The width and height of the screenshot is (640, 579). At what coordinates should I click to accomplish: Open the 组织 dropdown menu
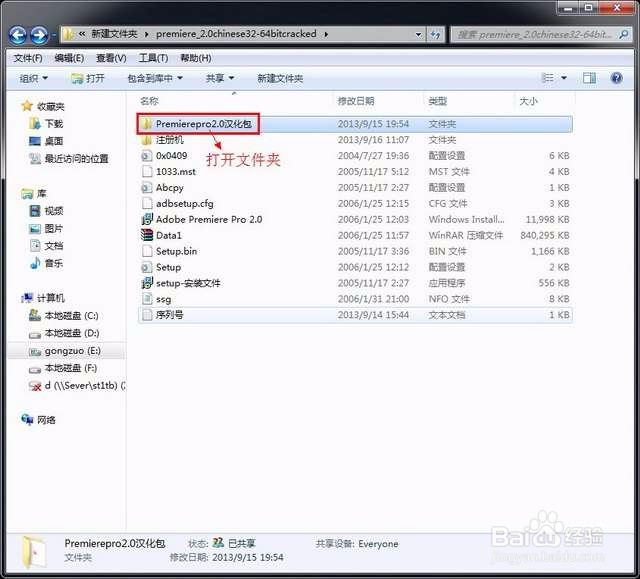pyautogui.click(x=33, y=78)
